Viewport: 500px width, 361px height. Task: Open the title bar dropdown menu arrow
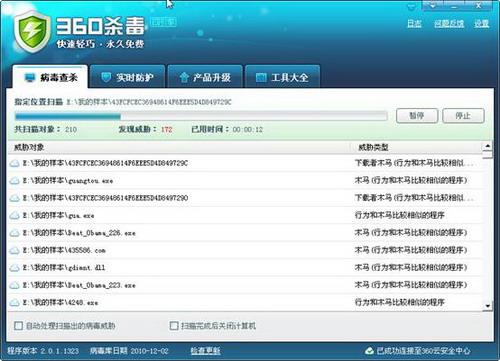click(x=433, y=5)
